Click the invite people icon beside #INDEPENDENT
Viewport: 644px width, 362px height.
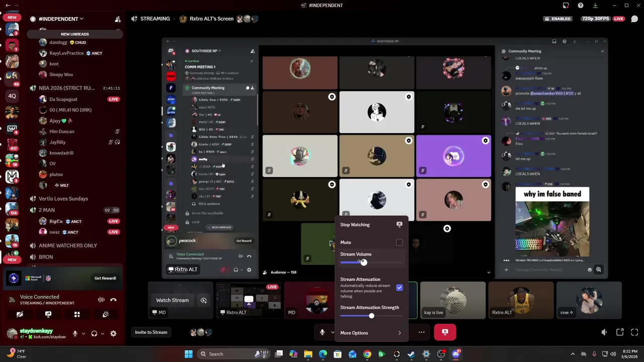(117, 19)
